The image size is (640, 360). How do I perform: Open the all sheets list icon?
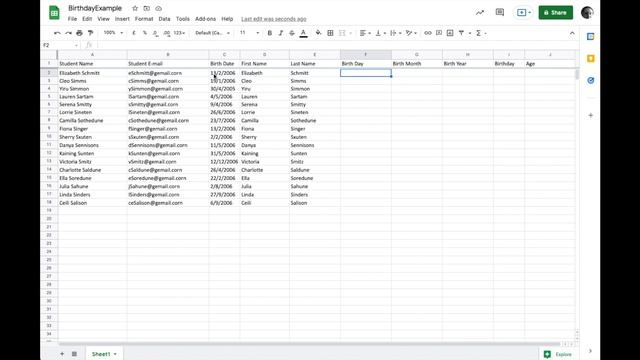[x=74, y=354]
